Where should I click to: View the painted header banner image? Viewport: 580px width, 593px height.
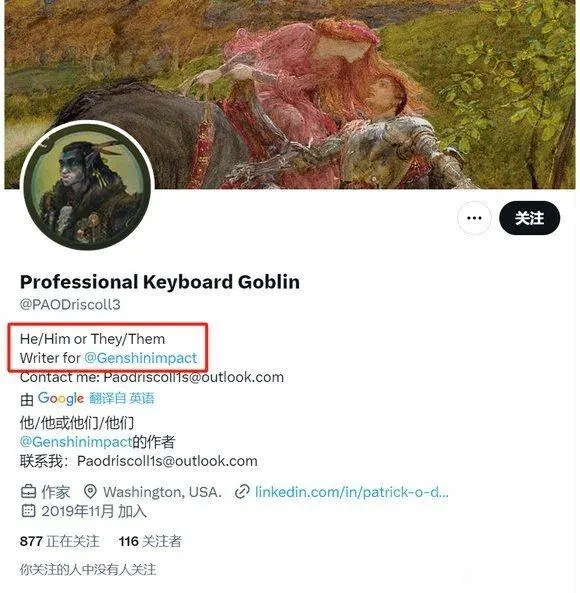point(290,94)
